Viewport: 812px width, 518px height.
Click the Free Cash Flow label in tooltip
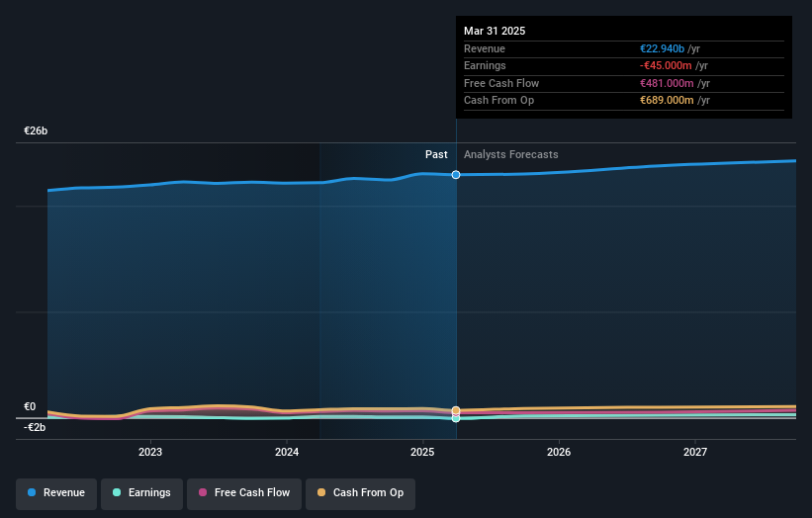click(x=501, y=83)
